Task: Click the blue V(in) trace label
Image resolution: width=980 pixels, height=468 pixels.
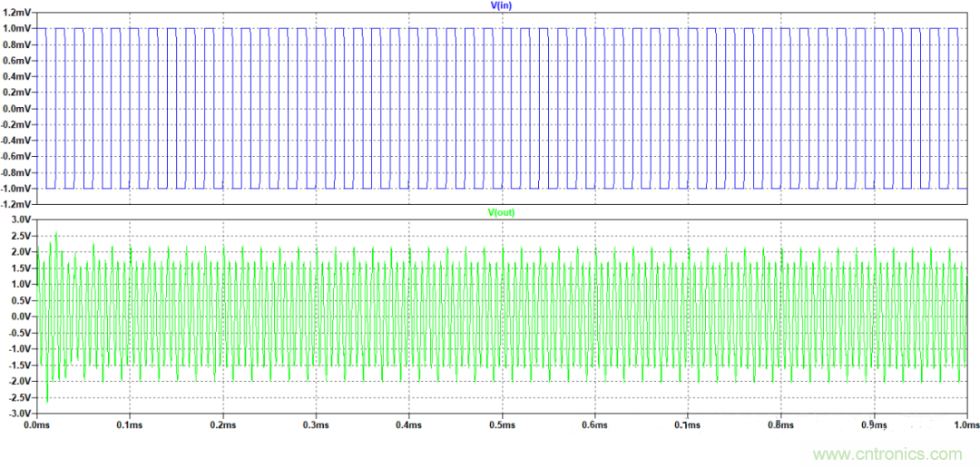Action: coord(500,5)
